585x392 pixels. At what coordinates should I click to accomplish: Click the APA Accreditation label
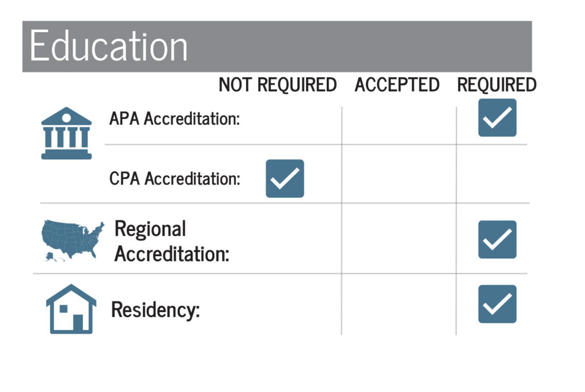click(175, 119)
